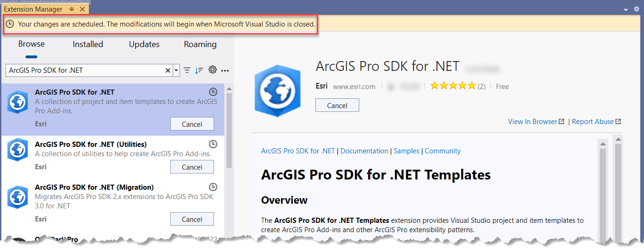644x248 pixels.
Task: Open the Roaming tab
Action: (200, 44)
